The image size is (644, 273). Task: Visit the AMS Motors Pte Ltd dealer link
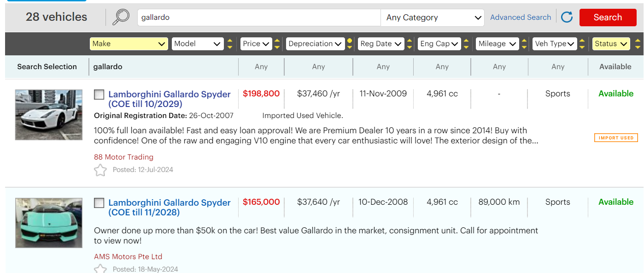coord(128,257)
